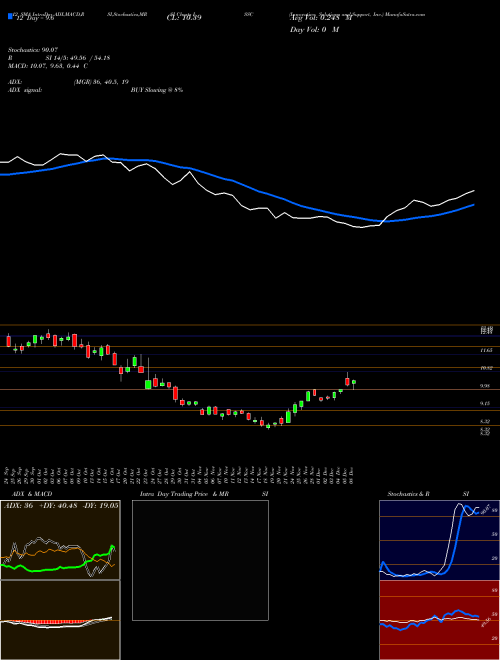This screenshot has height=660, width=500.
Task: Click the 9.98 price axis label
Action: pos(485,386)
